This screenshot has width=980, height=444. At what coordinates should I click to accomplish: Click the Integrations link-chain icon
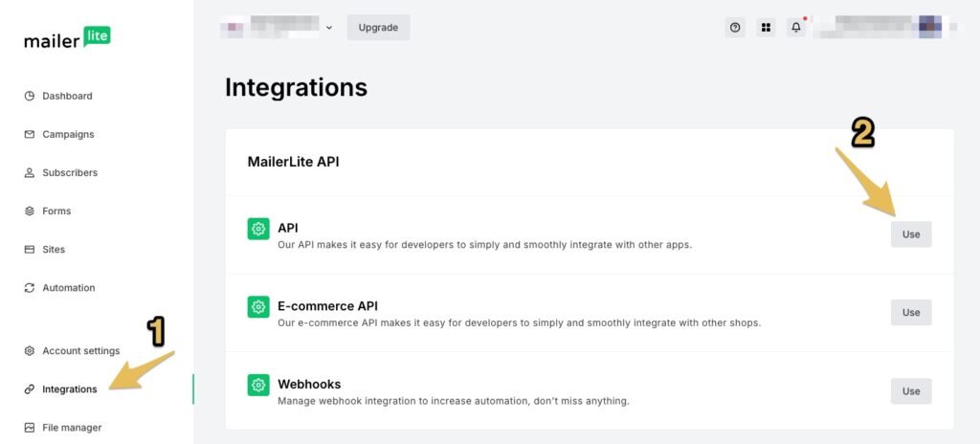30,388
